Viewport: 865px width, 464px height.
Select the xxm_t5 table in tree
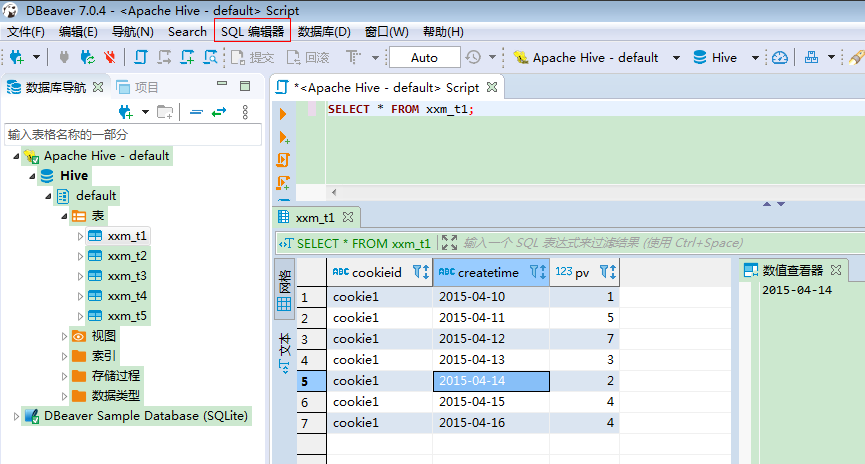coord(127,316)
